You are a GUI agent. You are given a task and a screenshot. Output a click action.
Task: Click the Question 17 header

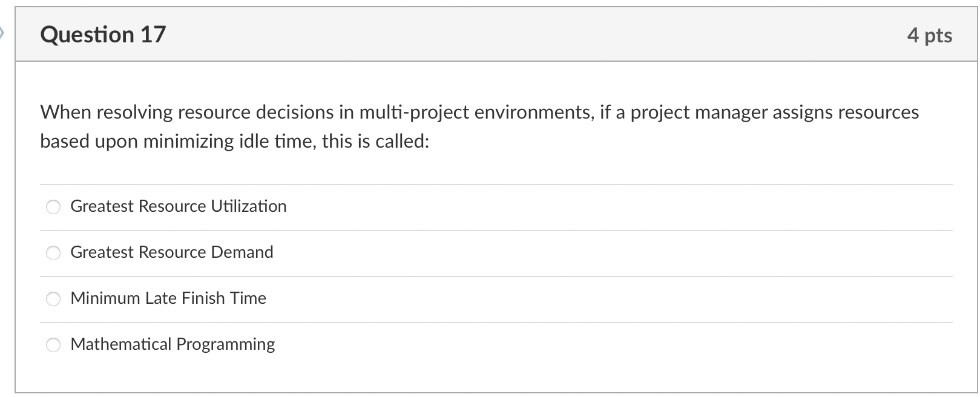pos(103,34)
